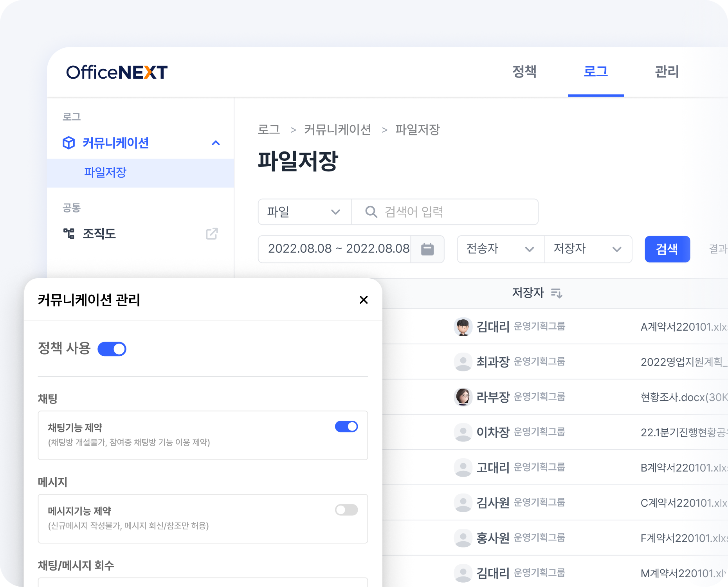The height and width of the screenshot is (587, 728).
Task: Click 라부장 profile avatar
Action: 463,397
